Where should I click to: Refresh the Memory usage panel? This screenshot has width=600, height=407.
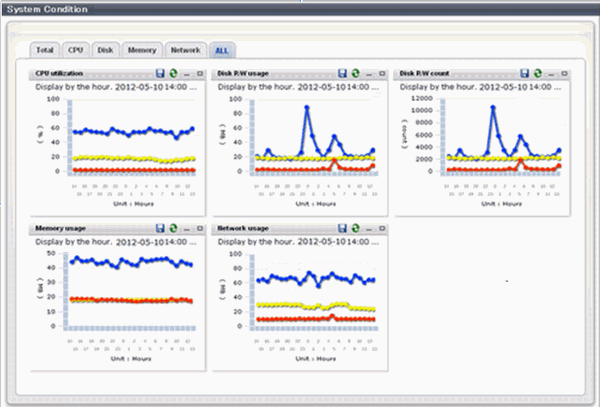click(172, 228)
